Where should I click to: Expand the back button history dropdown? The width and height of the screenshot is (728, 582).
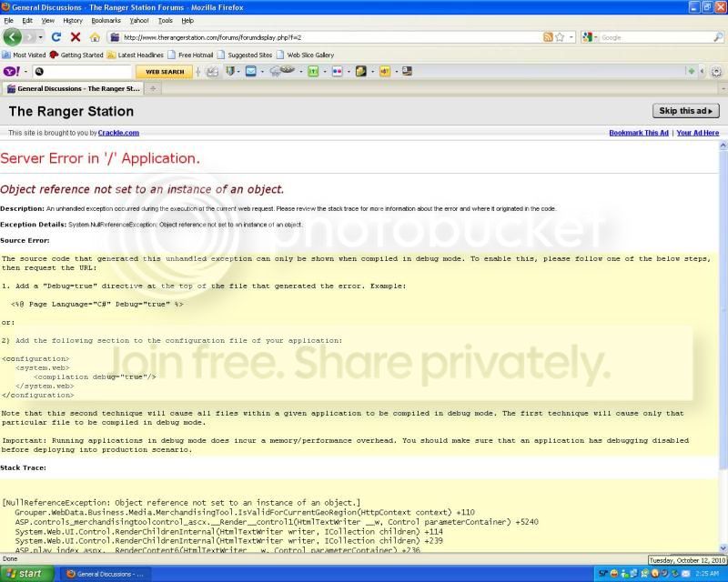point(40,37)
